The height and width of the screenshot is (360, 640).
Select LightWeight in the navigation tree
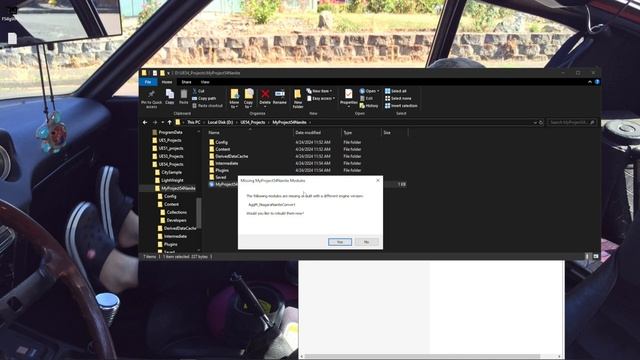(172, 180)
